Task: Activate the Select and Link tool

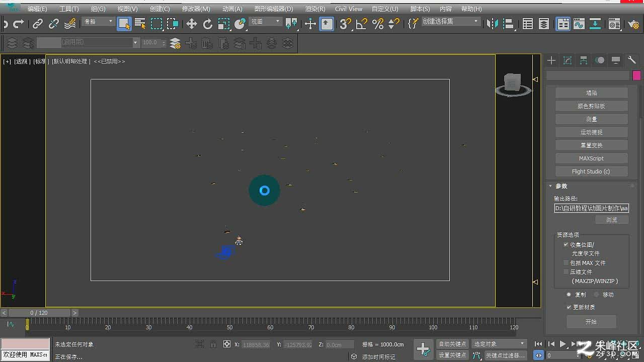Action: [38, 24]
